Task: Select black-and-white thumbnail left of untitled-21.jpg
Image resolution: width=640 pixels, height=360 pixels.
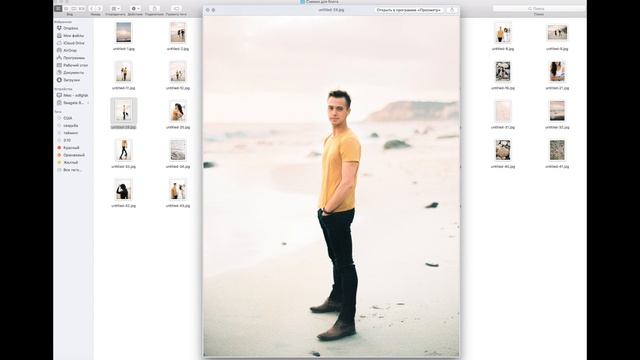Action: (x=503, y=71)
